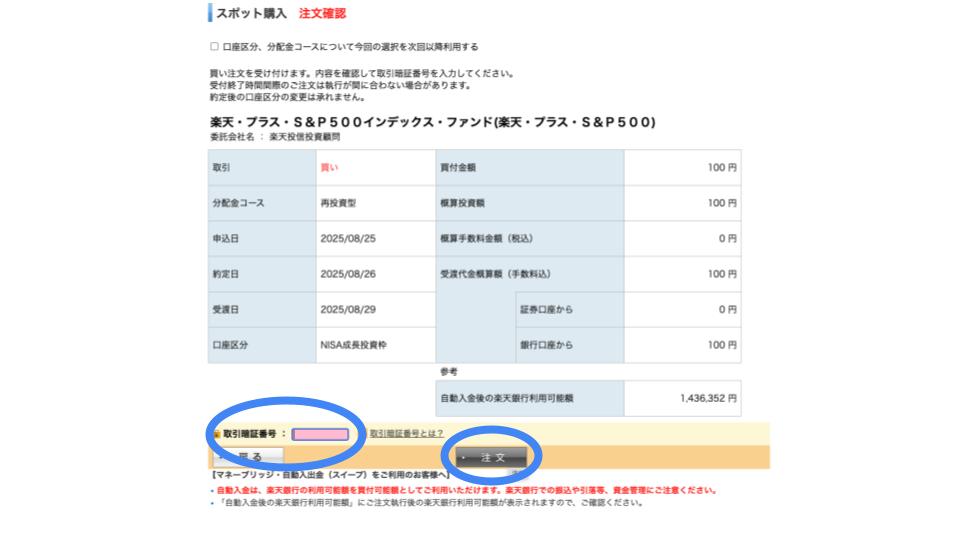Click the 参考 label above balance table

point(449,372)
